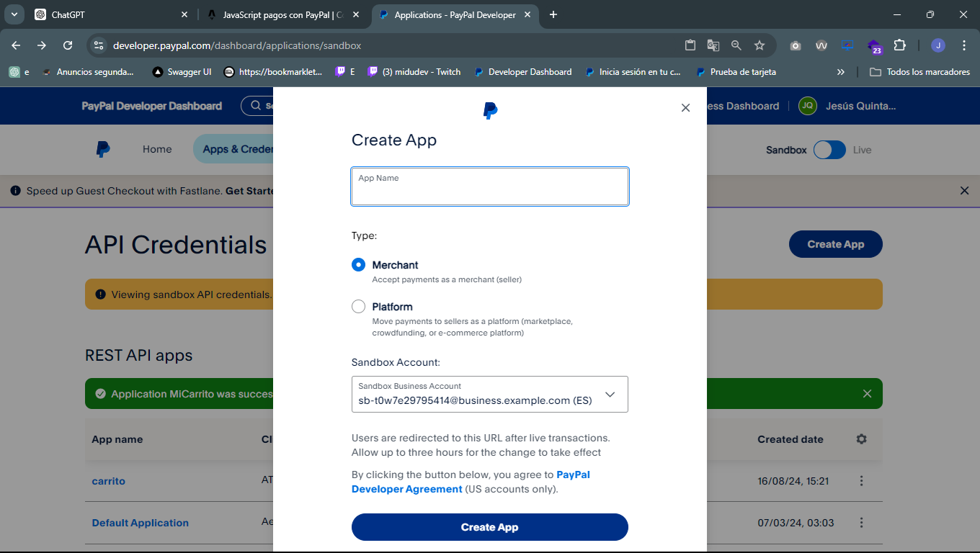The height and width of the screenshot is (553, 980).
Task: Click the address bar URL
Action: pyautogui.click(x=237, y=45)
